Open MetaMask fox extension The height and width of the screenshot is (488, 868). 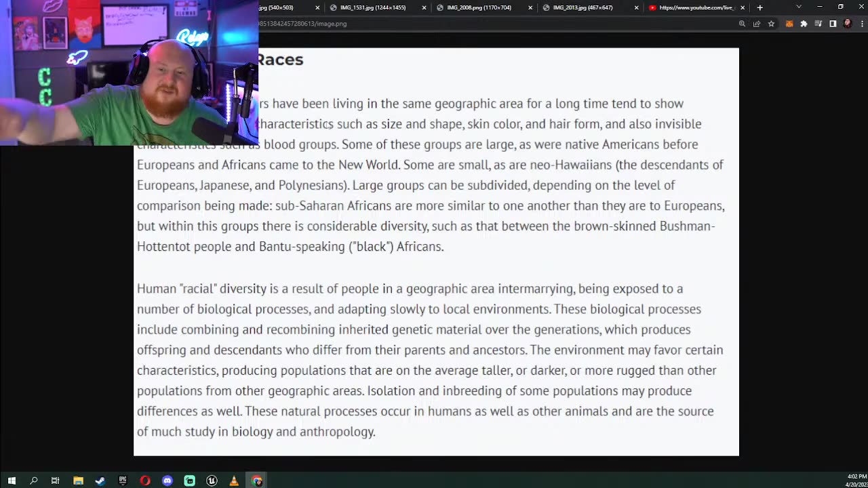[789, 24]
